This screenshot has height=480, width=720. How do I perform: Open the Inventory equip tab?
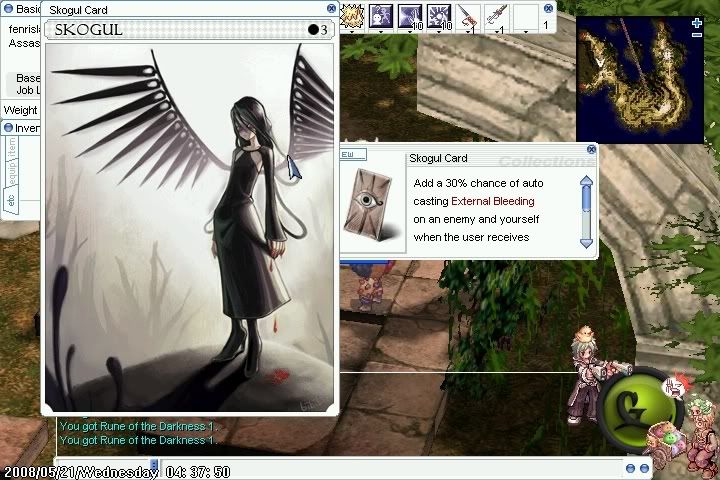click(11, 175)
